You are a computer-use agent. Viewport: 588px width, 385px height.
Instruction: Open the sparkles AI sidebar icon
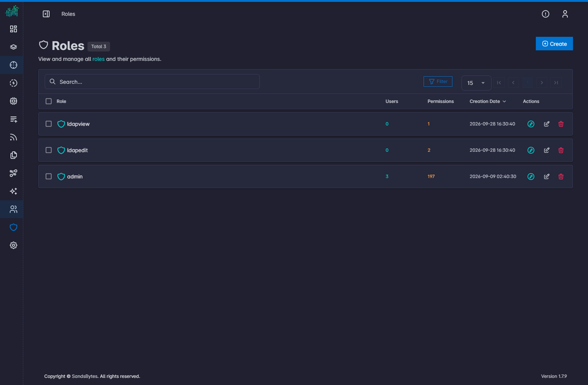[14, 191]
